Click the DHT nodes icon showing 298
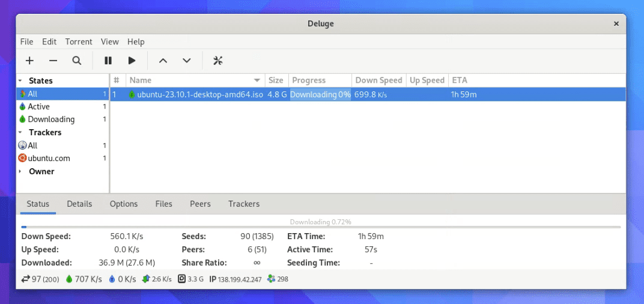The height and width of the screenshot is (304, 644). tap(271, 279)
